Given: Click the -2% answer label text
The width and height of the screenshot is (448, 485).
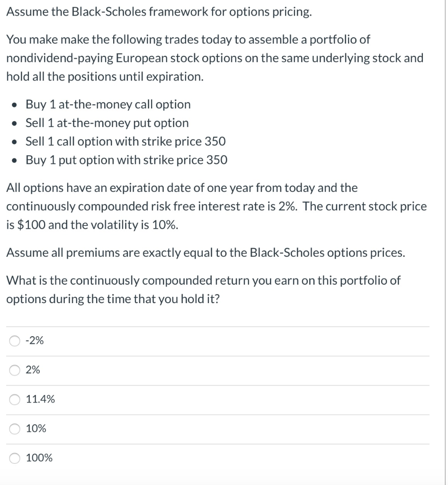Looking at the screenshot, I should 35,340.
